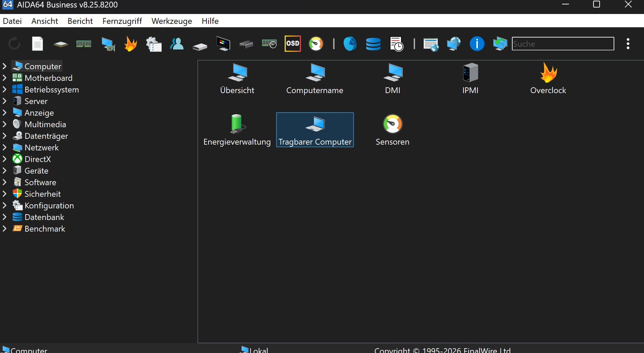Expand the Server tree node chevron

[x=4, y=101]
